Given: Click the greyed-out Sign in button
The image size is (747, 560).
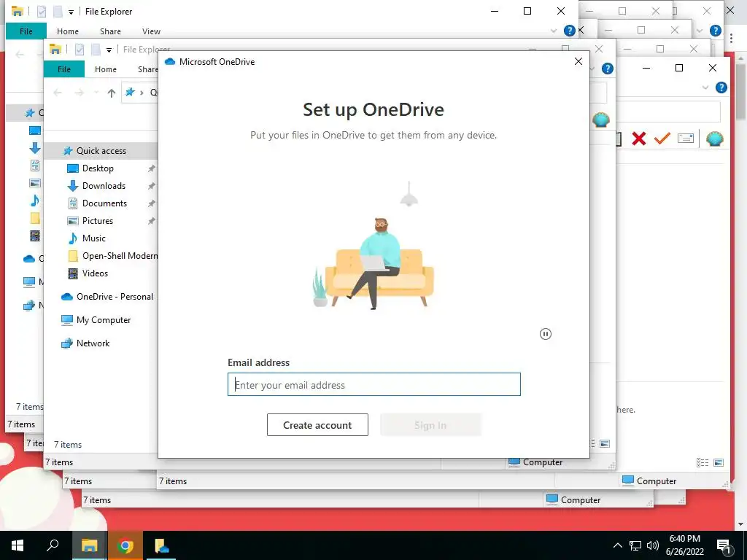Looking at the screenshot, I should pyautogui.click(x=430, y=425).
